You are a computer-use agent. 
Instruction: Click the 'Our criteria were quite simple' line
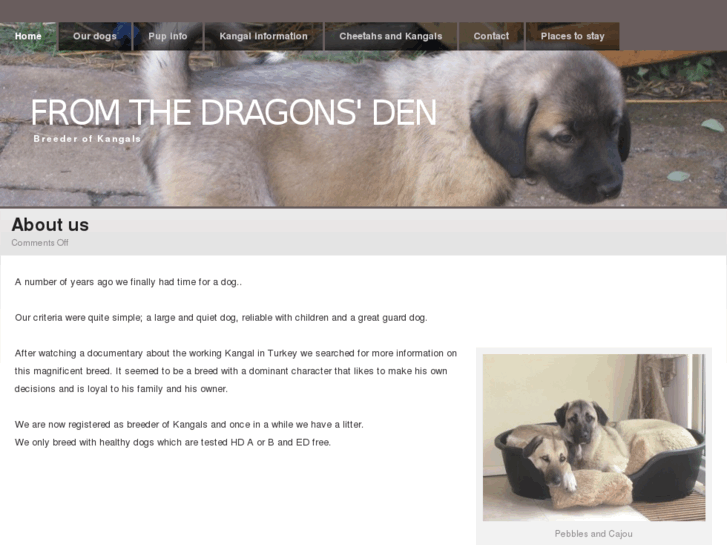[x=221, y=318]
